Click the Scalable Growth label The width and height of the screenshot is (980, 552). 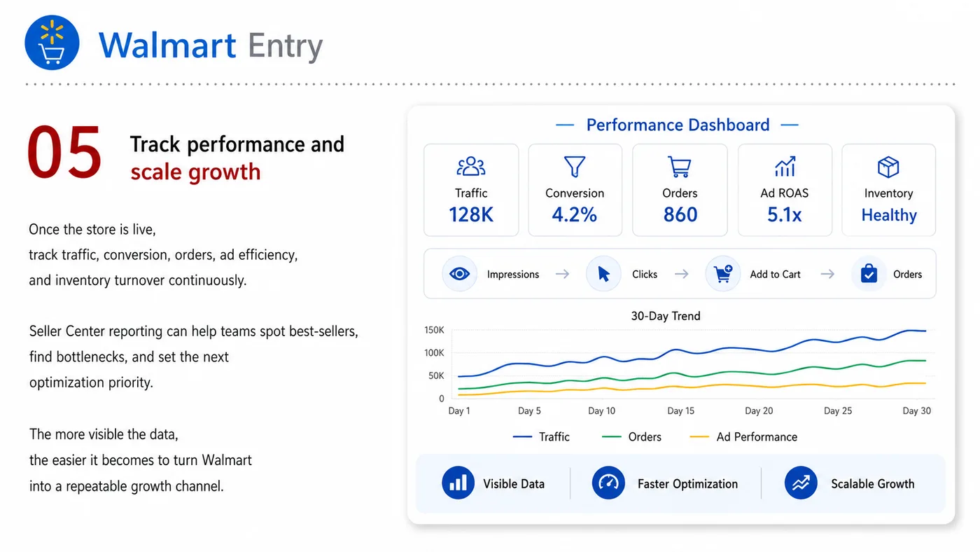pos(873,484)
